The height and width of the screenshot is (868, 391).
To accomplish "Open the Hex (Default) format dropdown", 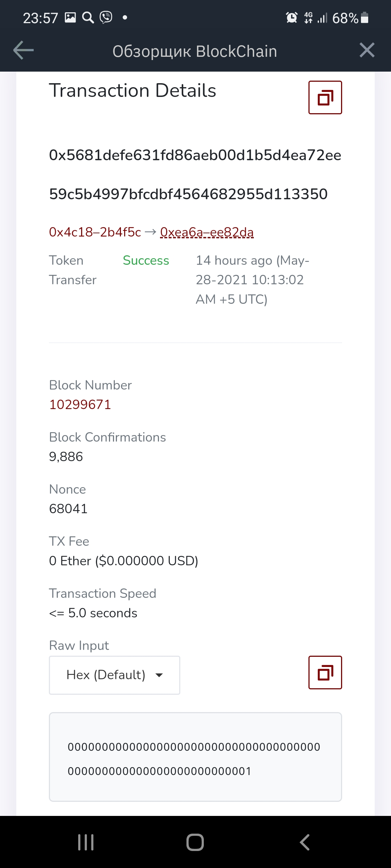I will [x=114, y=675].
